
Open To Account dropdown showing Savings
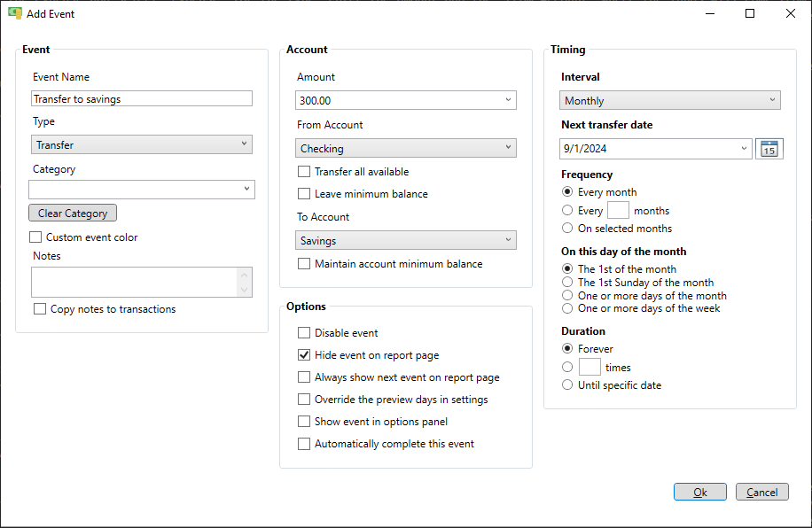click(406, 240)
